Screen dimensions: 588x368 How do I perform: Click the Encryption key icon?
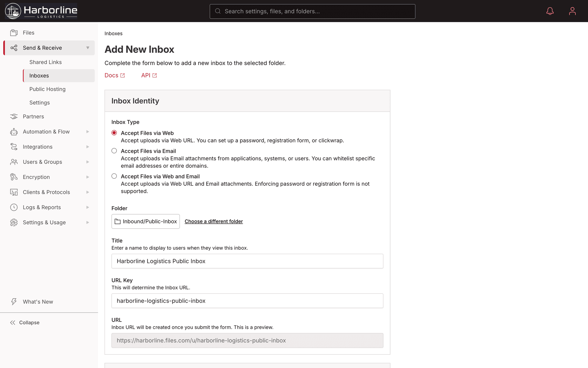coord(14,177)
